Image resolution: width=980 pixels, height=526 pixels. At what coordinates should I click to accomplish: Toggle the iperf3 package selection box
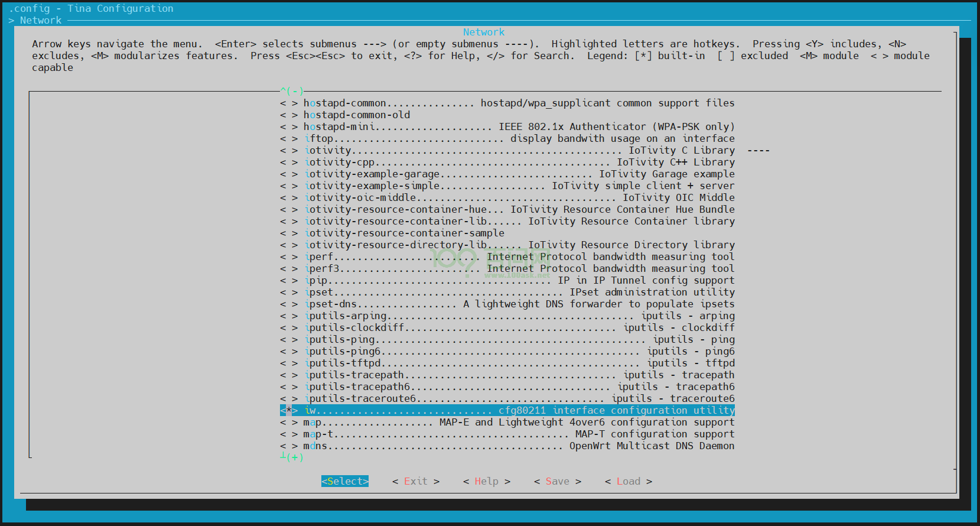click(x=289, y=268)
